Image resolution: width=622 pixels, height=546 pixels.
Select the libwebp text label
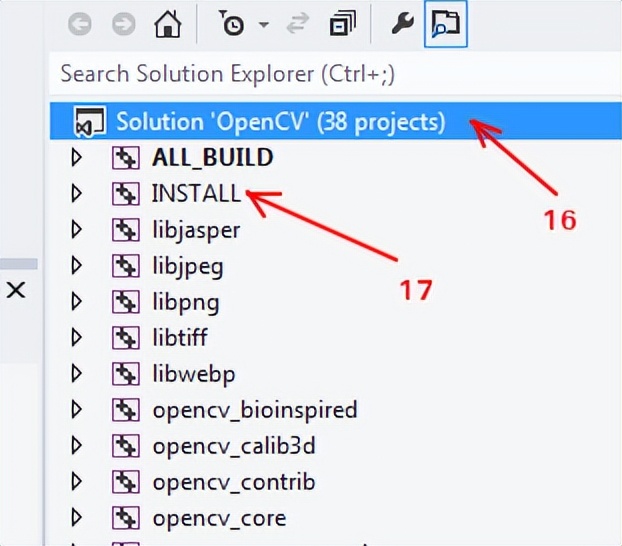coord(194,375)
